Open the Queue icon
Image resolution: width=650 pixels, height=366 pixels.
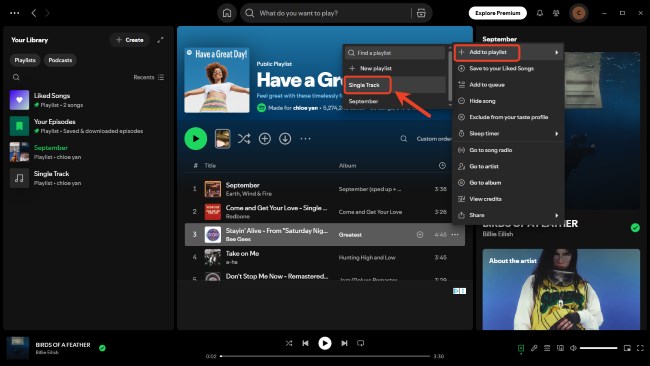pos(547,348)
